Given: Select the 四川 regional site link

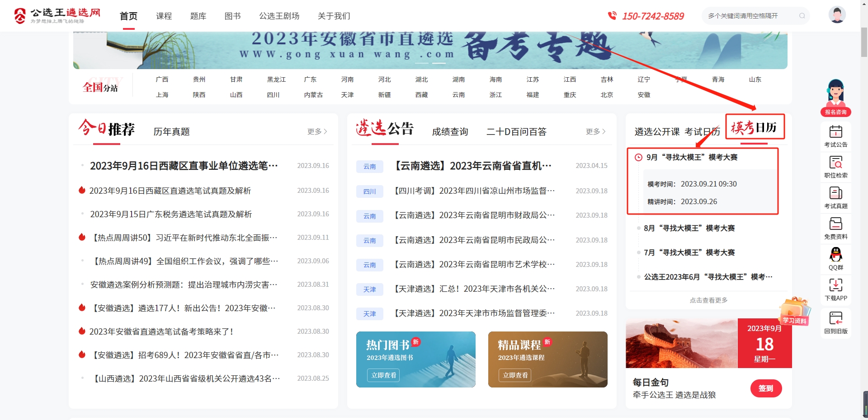Looking at the screenshot, I should pyautogui.click(x=273, y=95).
